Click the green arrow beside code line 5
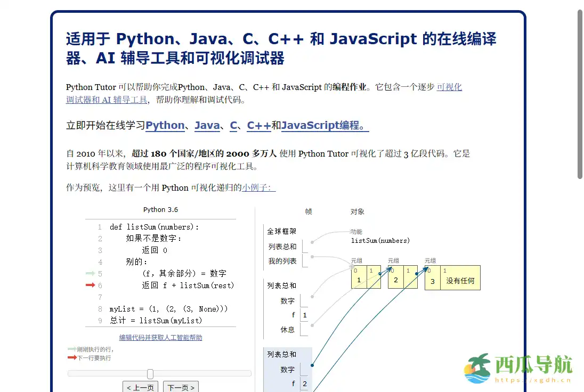 [91, 273]
